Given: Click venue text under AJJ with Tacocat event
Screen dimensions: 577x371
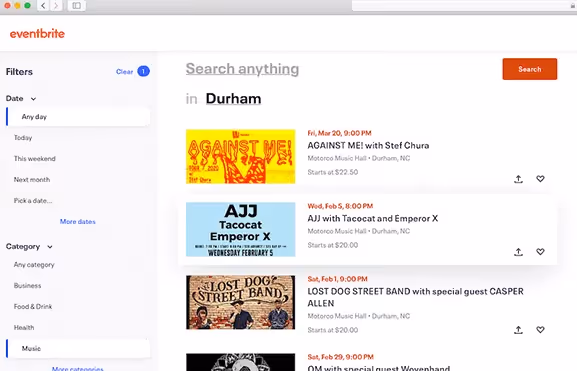Looking at the screenshot, I should pyautogui.click(x=359, y=231).
